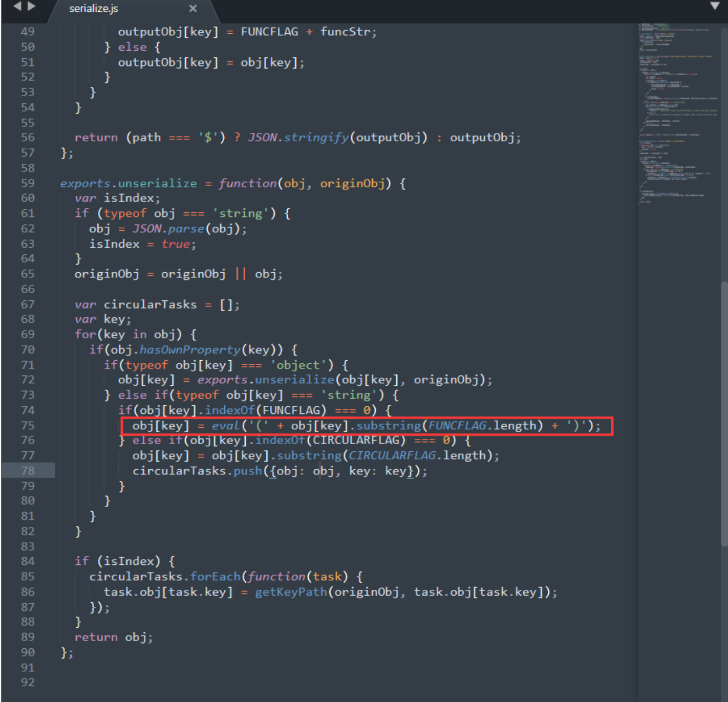The height and width of the screenshot is (702, 728).
Task: Click line number 59 in the gutter
Action: click(x=28, y=183)
